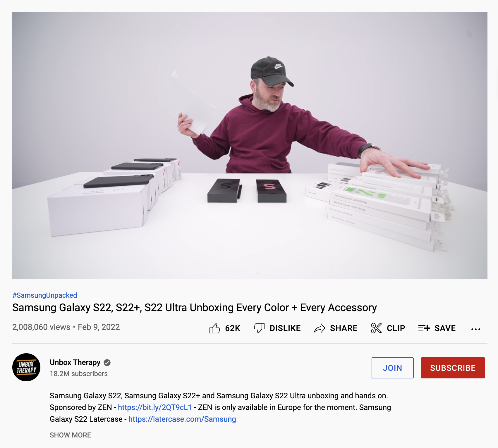The width and height of the screenshot is (498, 448).
Task: Open the three-dot more actions menu
Action: (476, 329)
